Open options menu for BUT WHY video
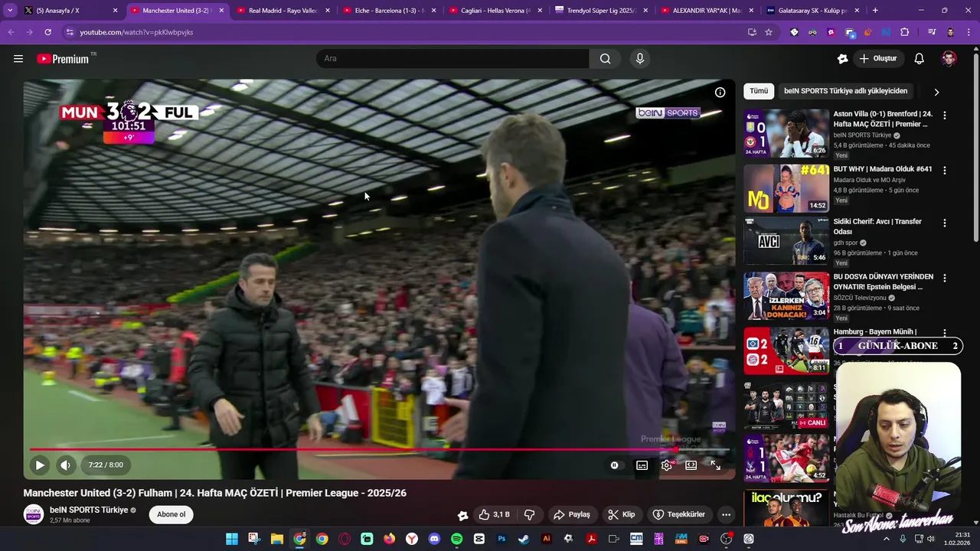 [x=944, y=171]
